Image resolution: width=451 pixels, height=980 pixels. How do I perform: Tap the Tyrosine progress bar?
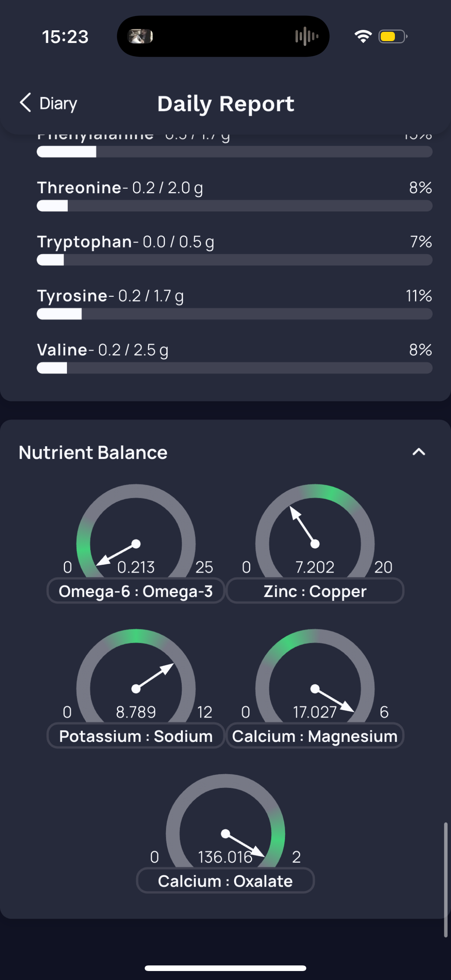pos(234,314)
